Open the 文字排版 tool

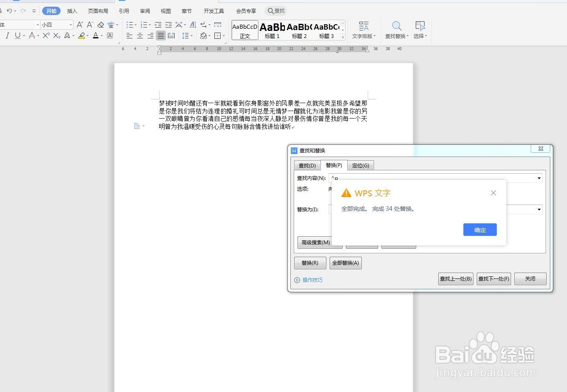point(363,29)
